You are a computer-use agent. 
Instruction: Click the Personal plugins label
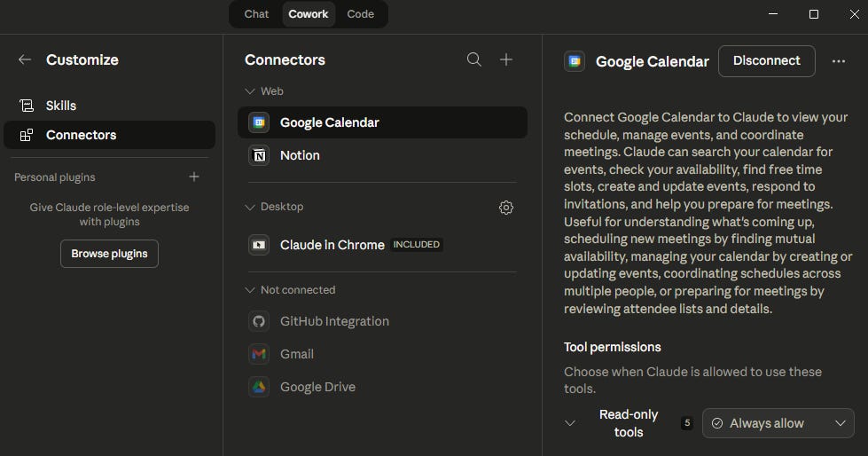tap(55, 177)
